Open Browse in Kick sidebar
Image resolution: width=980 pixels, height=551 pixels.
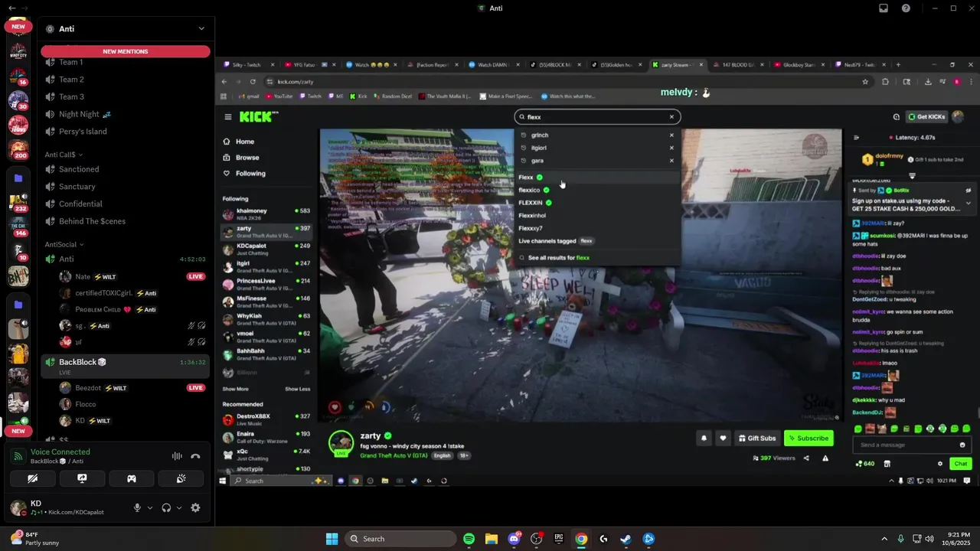pyautogui.click(x=247, y=158)
